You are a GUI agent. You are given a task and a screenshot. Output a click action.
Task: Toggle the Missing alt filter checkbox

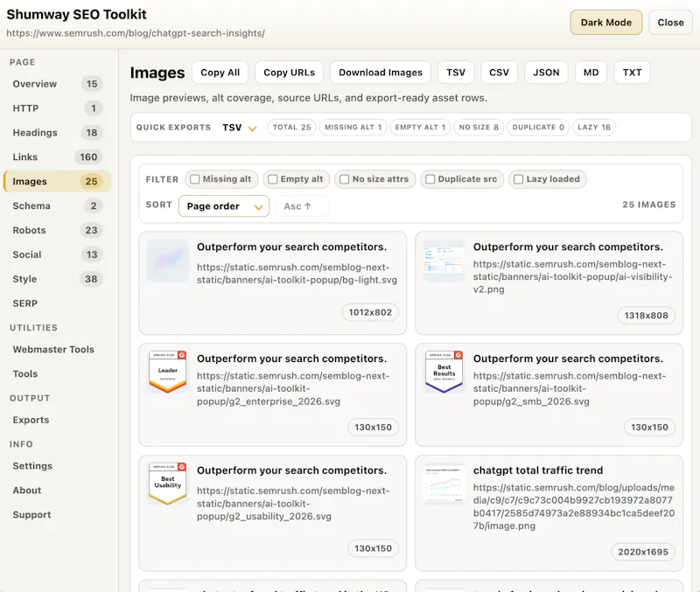(194, 179)
